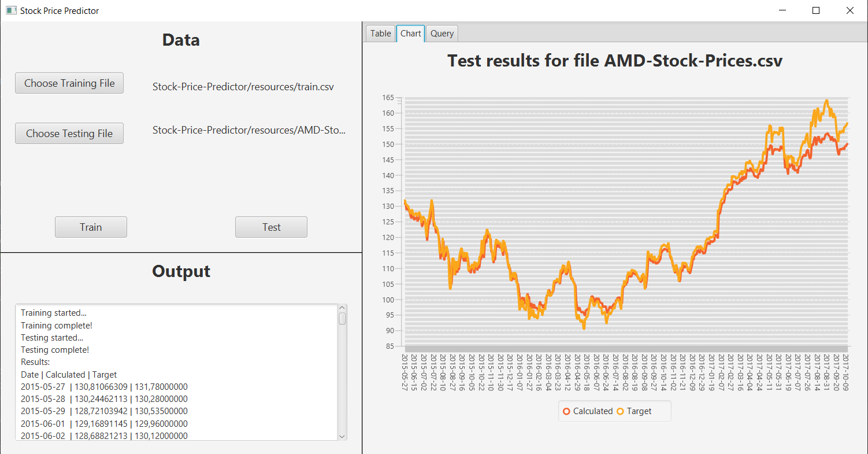Screen dimensions: 868x454
Task: Switch to the Table tab
Action: (x=380, y=34)
